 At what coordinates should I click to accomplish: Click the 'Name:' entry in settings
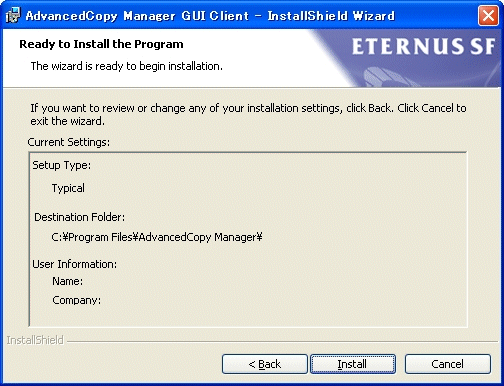[68, 281]
